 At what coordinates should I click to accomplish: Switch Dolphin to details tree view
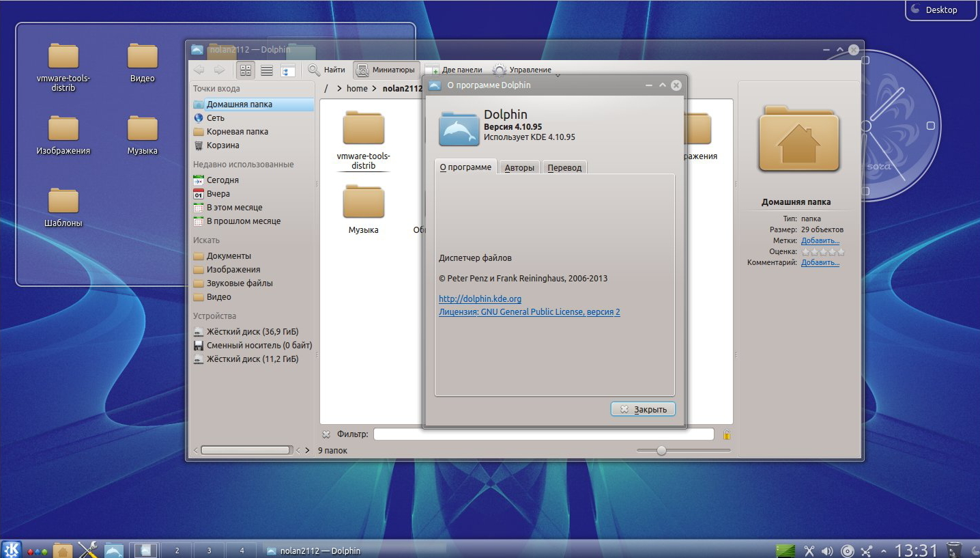point(288,70)
